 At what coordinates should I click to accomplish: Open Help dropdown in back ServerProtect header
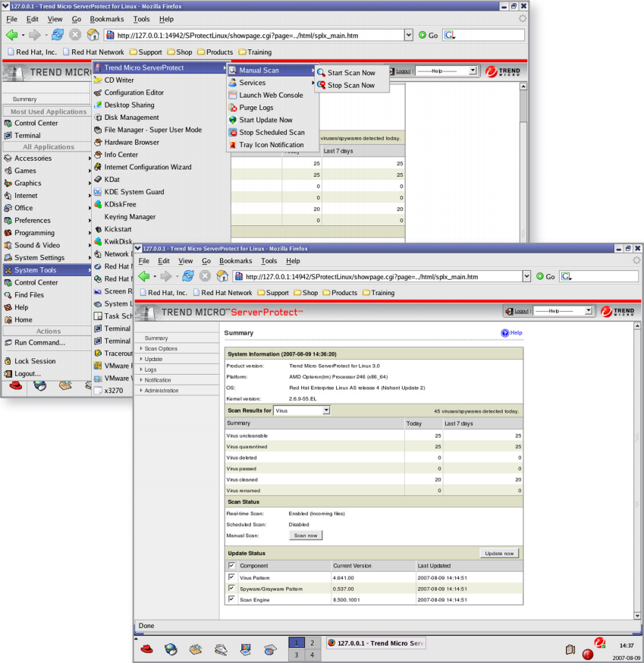[473, 71]
